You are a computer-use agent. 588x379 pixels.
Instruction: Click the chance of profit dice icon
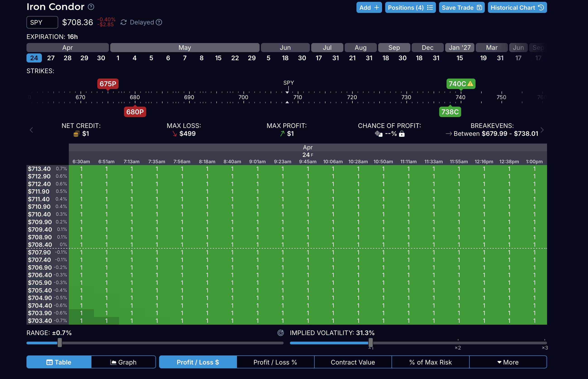[x=379, y=134]
